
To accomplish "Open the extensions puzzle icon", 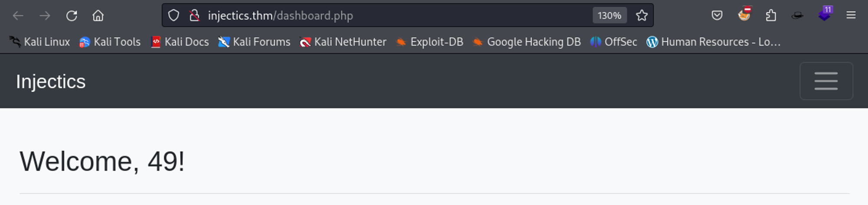I will click(771, 16).
